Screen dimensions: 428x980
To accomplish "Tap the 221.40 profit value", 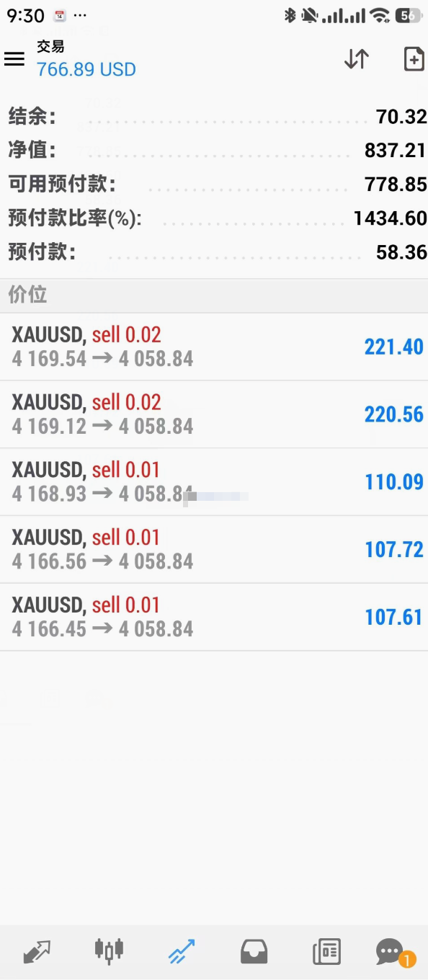I will click(x=394, y=347).
